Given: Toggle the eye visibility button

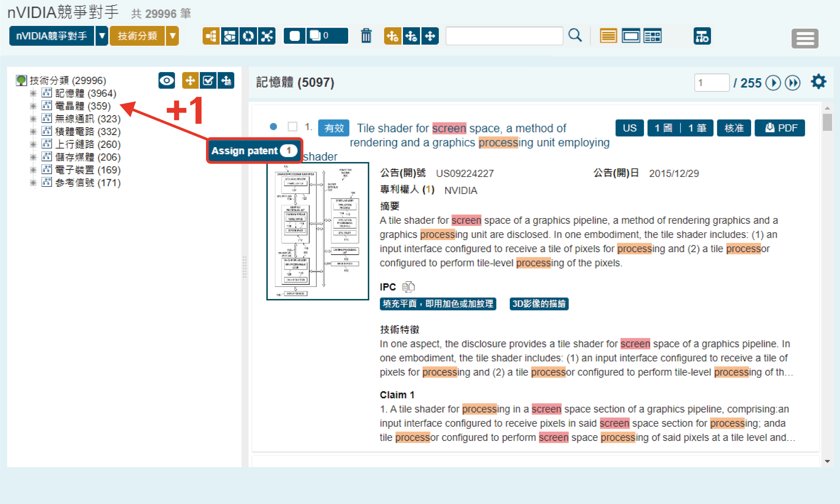Looking at the screenshot, I should point(166,81).
